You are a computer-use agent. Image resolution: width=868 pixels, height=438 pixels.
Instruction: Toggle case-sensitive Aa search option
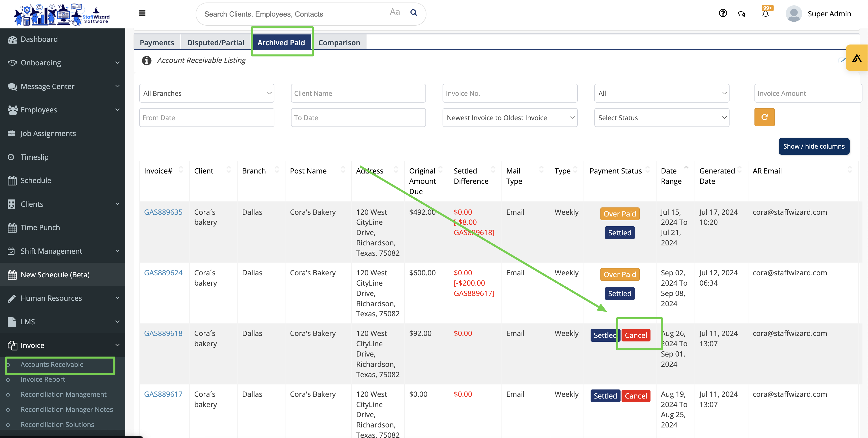point(394,12)
